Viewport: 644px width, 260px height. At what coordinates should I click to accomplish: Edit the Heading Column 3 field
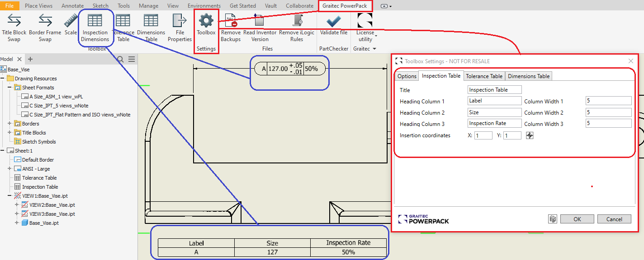point(495,123)
